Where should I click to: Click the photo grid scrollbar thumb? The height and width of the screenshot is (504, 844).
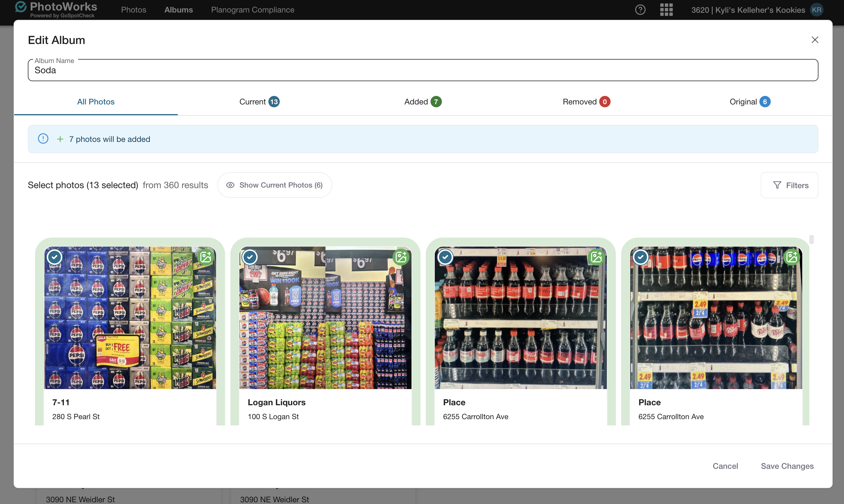tap(811, 240)
